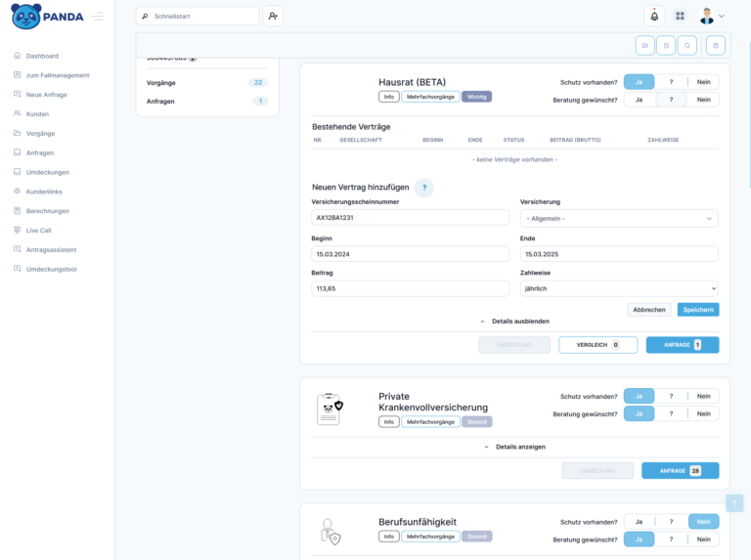Click the Speichern button

click(697, 310)
